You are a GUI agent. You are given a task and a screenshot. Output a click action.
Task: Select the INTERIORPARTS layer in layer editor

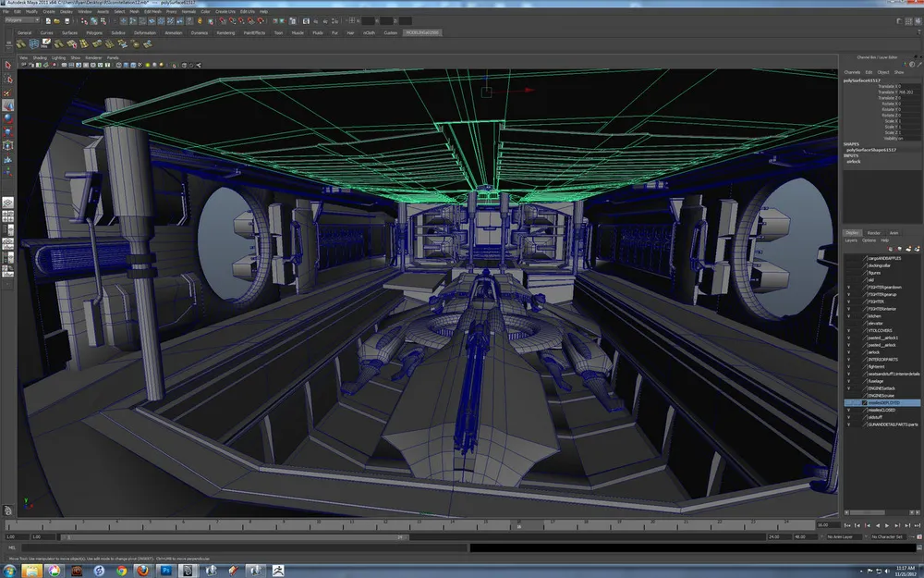882,359
